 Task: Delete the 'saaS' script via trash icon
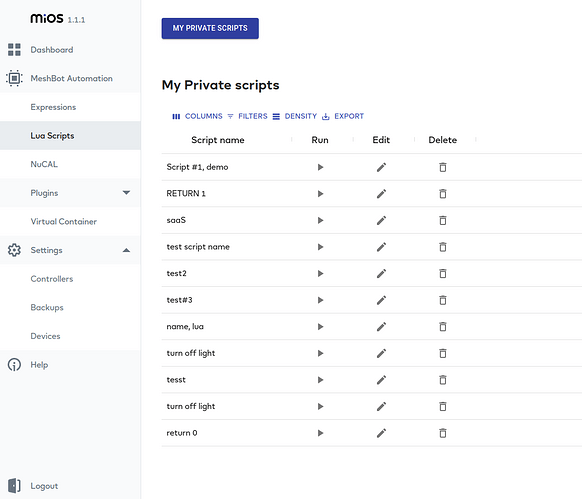(443, 221)
